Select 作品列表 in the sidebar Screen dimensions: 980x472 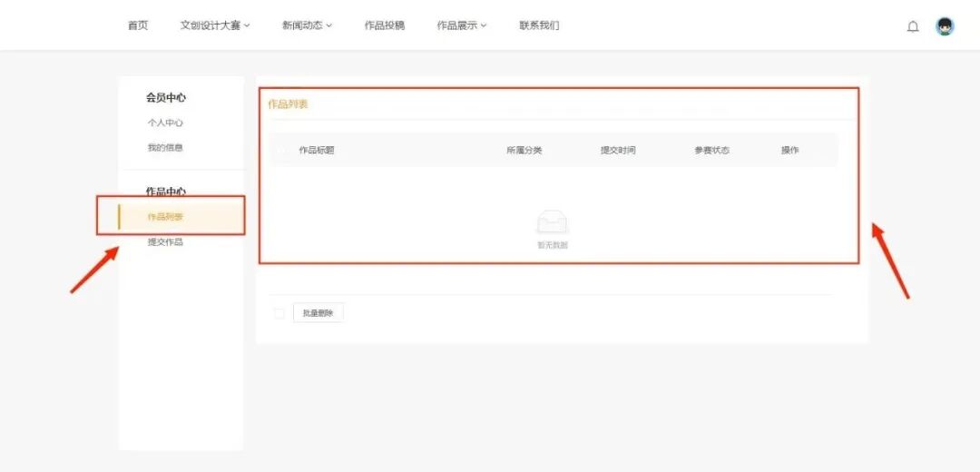tap(181, 217)
